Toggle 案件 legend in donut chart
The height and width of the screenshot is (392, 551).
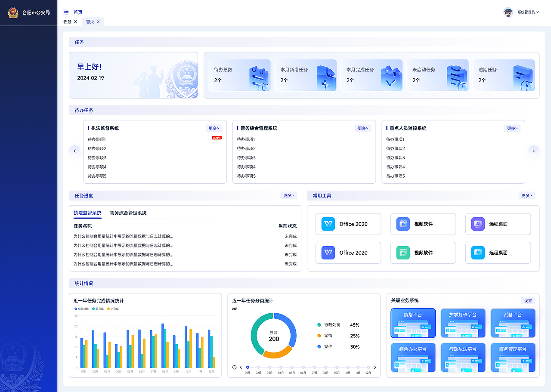tap(325, 347)
